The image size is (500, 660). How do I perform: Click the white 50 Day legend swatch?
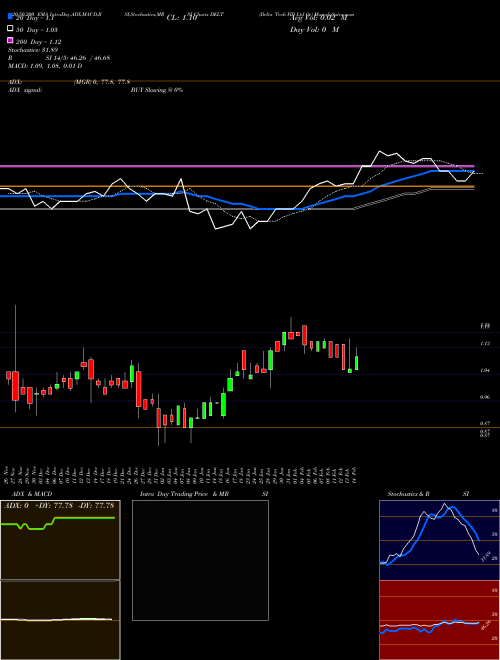[x=11, y=29]
